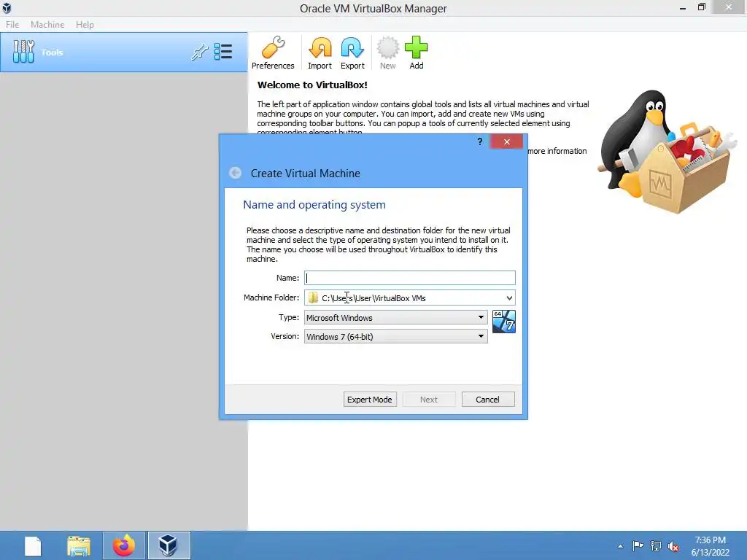Close the Create Virtual Machine dialog
747x560 pixels.
[506, 141]
